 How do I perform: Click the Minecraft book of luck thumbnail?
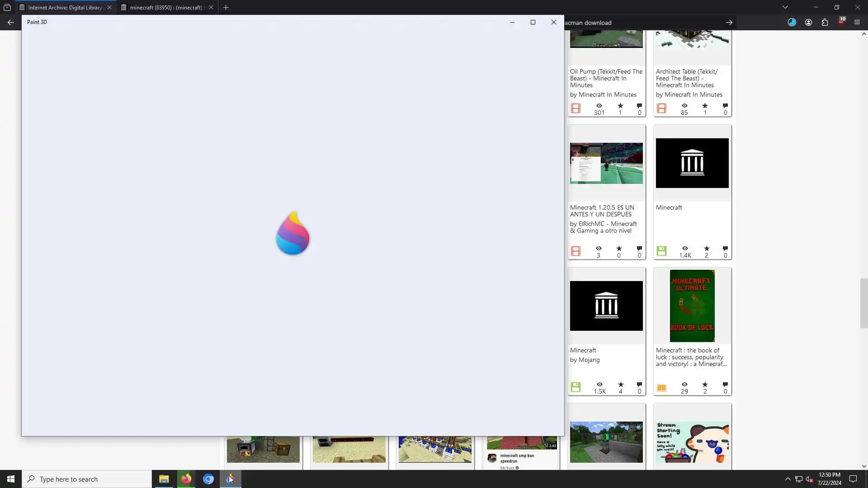(692, 306)
